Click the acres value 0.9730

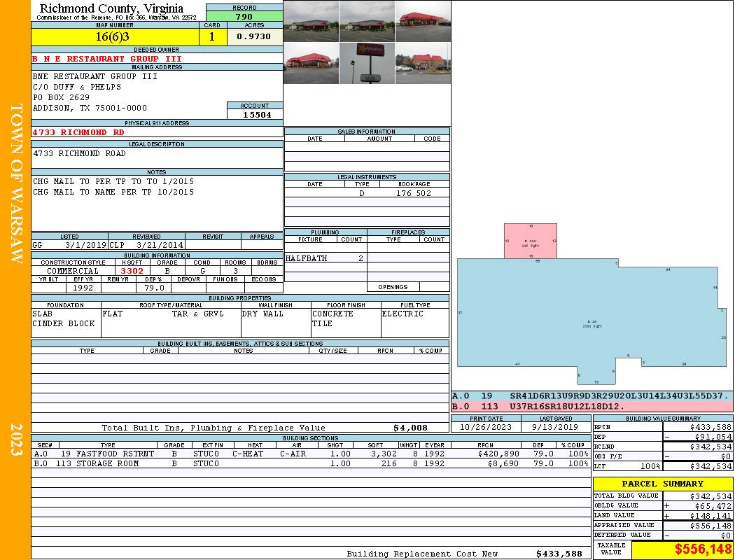tap(254, 36)
